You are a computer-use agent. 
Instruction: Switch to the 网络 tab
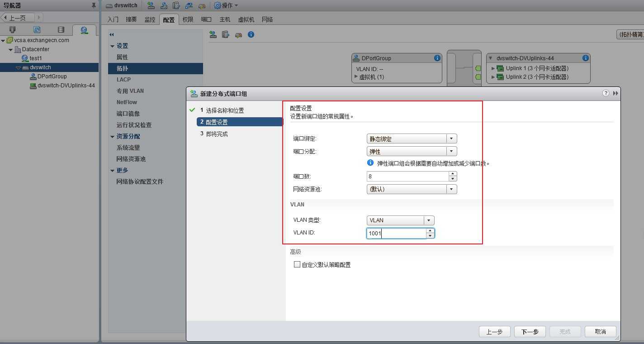click(267, 19)
